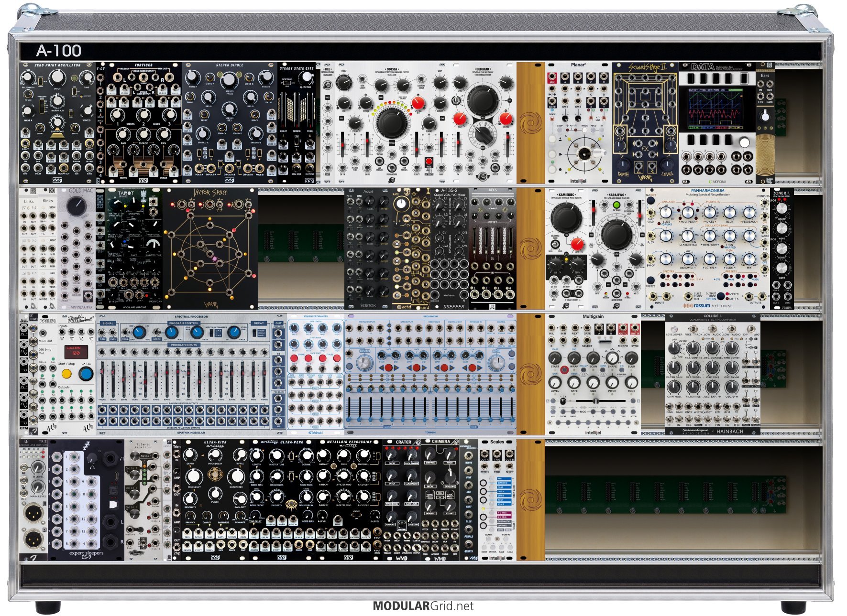Viewport: 847px width, 616px height.
Task: Click the Mordax DATA oscilloscope screen
Action: (716, 109)
